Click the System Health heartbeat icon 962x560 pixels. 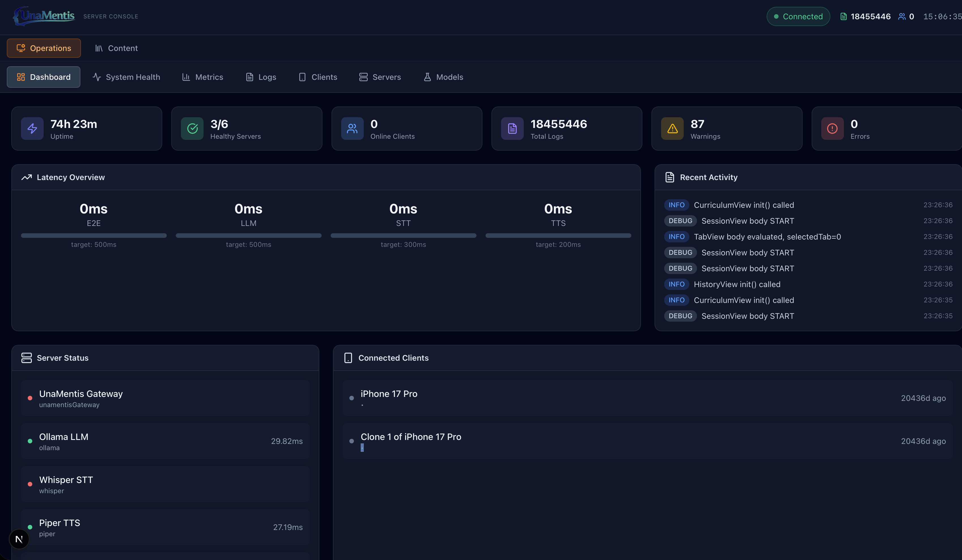point(96,77)
